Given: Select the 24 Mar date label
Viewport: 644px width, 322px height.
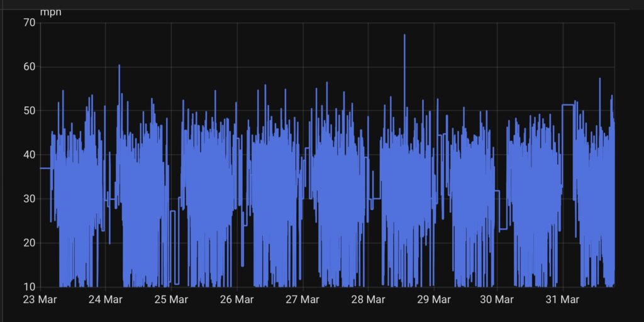Looking at the screenshot, I should click(105, 299).
